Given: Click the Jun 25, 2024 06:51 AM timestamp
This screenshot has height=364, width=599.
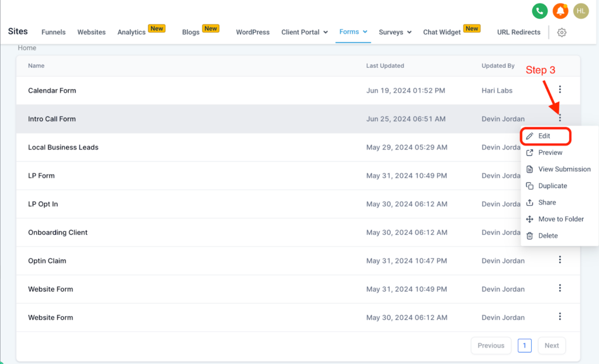Looking at the screenshot, I should pyautogui.click(x=406, y=119).
